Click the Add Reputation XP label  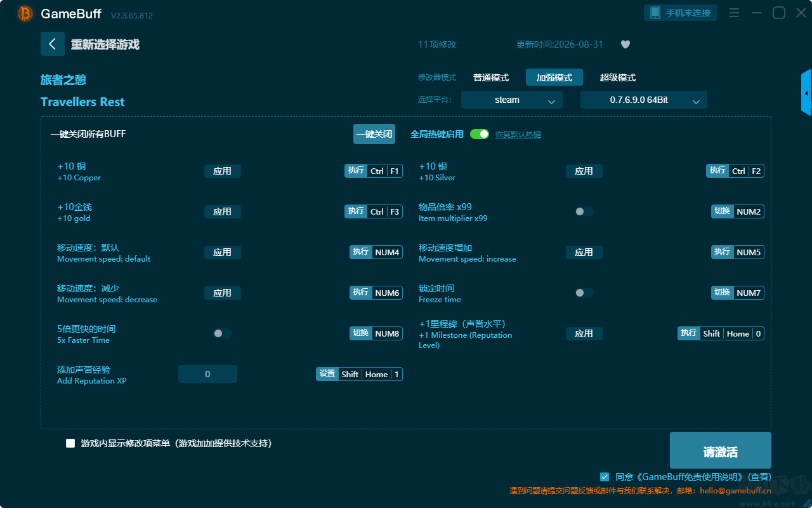coord(92,381)
